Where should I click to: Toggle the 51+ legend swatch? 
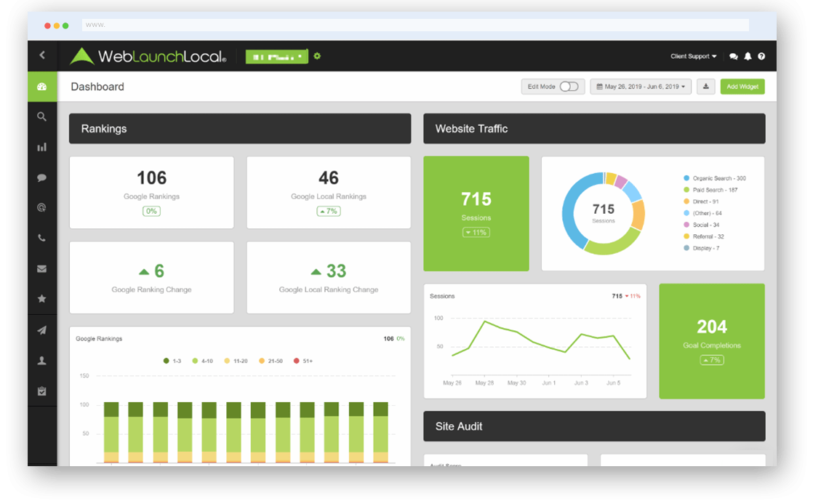pyautogui.click(x=297, y=361)
